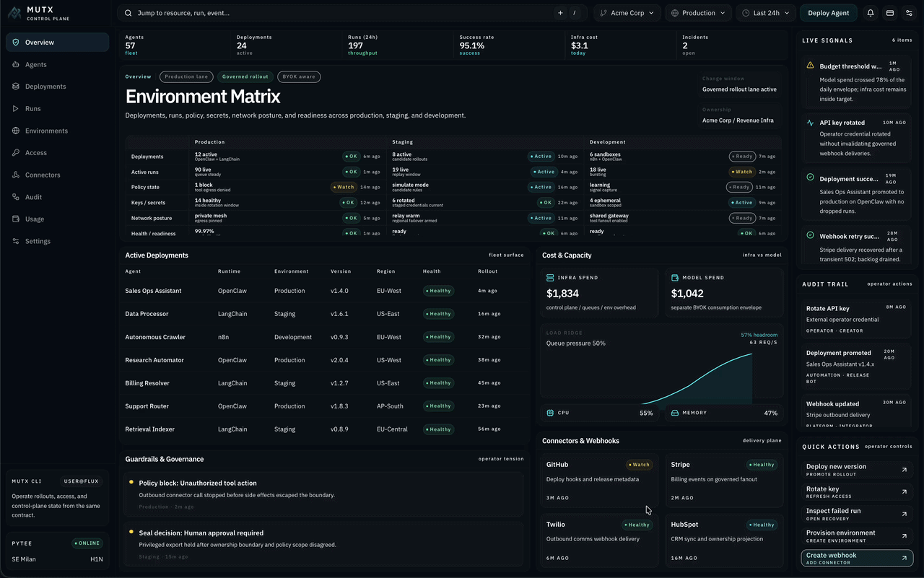Select the Sales Ops Assistant deployment row
The image size is (924, 578).
pos(323,291)
